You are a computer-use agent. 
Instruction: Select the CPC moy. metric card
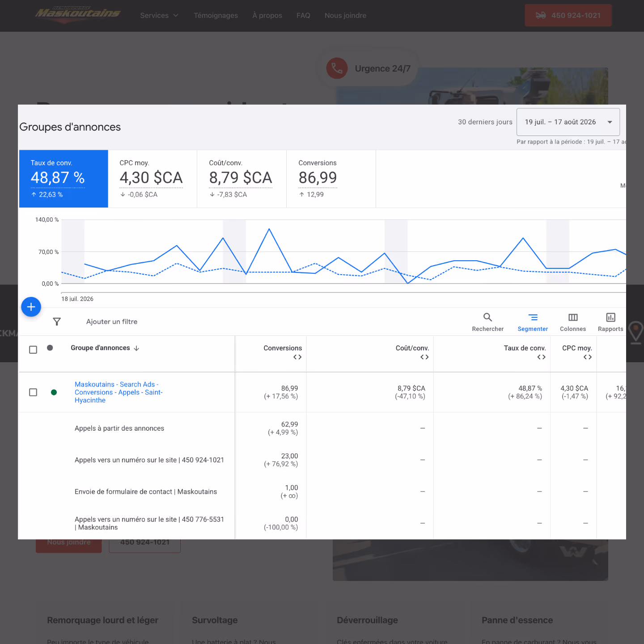153,179
